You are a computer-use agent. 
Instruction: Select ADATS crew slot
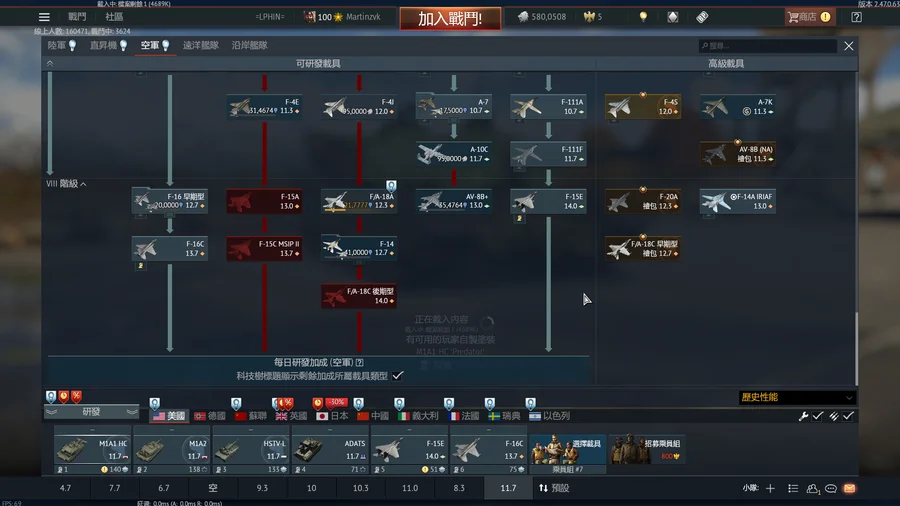329,450
